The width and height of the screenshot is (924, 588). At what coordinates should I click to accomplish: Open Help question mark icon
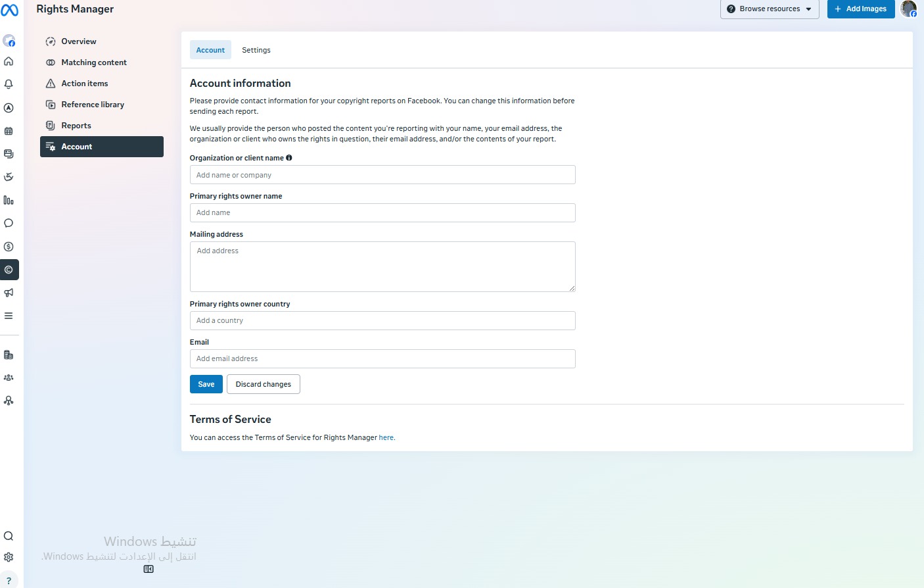9,580
